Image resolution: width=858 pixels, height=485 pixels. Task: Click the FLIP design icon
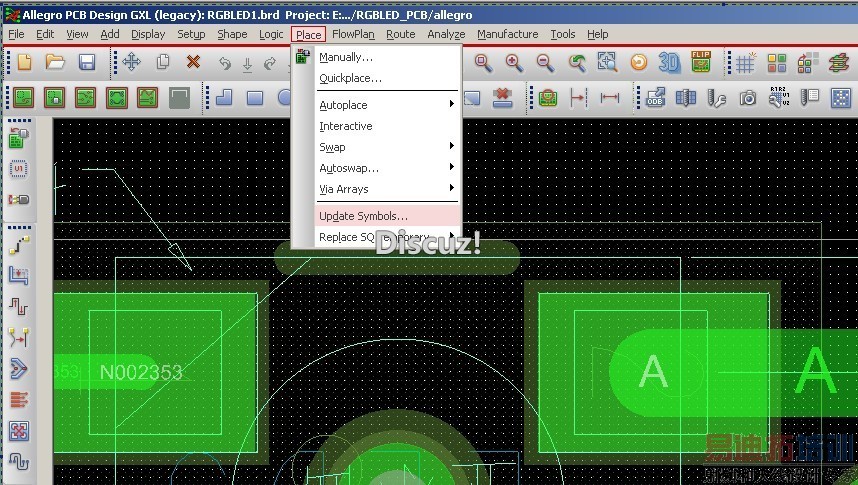click(x=701, y=62)
